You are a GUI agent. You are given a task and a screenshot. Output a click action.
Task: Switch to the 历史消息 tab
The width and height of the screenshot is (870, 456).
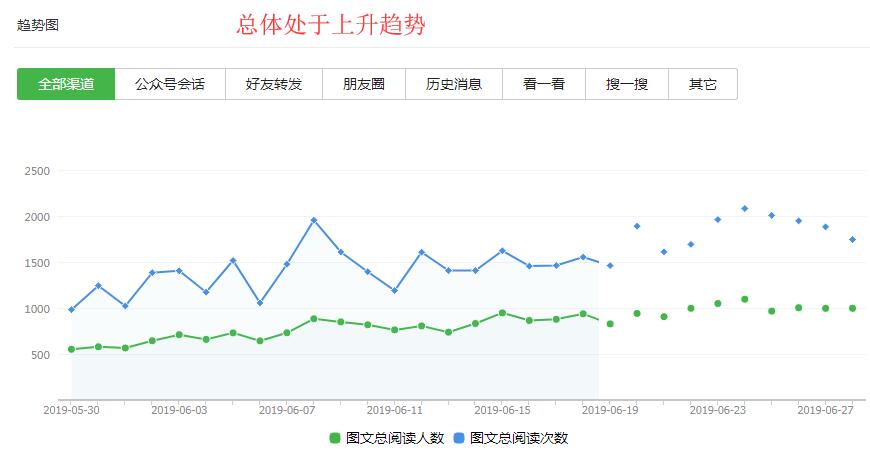point(454,84)
